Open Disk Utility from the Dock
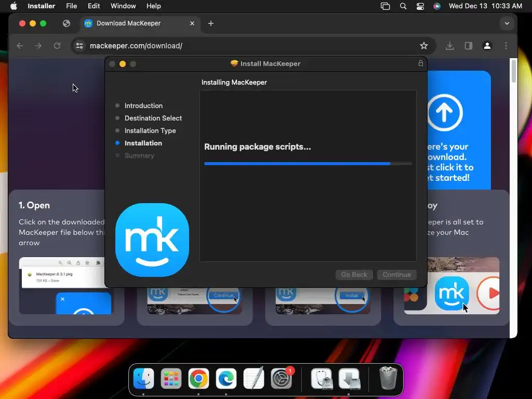The height and width of the screenshot is (399, 532). click(x=322, y=378)
